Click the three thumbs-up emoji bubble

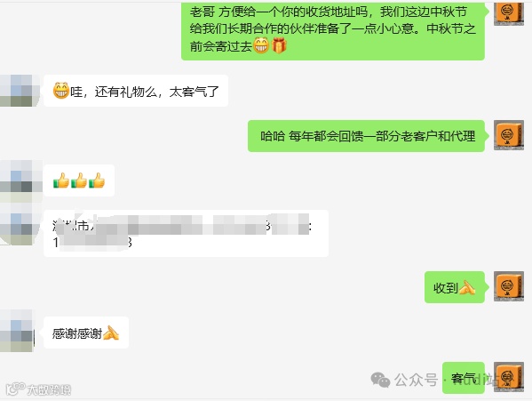pyautogui.click(x=79, y=180)
